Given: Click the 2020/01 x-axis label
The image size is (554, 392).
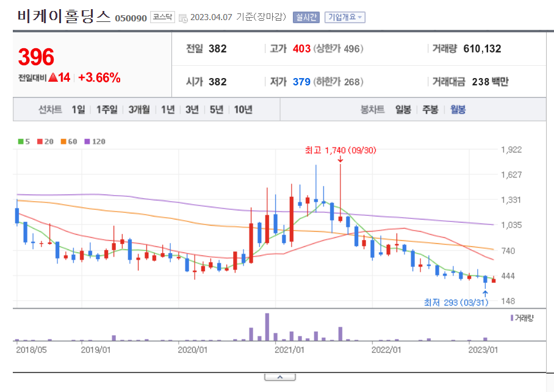Looking at the screenshot, I should tap(193, 350).
